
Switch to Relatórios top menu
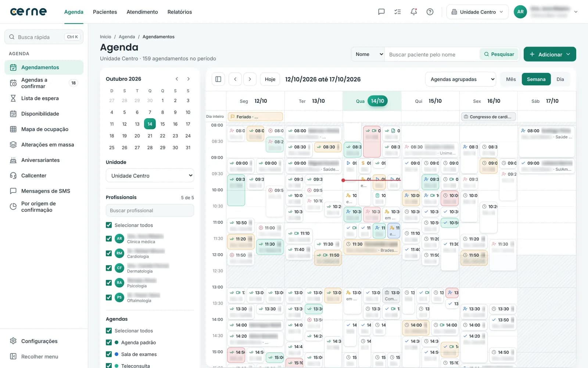tap(180, 12)
